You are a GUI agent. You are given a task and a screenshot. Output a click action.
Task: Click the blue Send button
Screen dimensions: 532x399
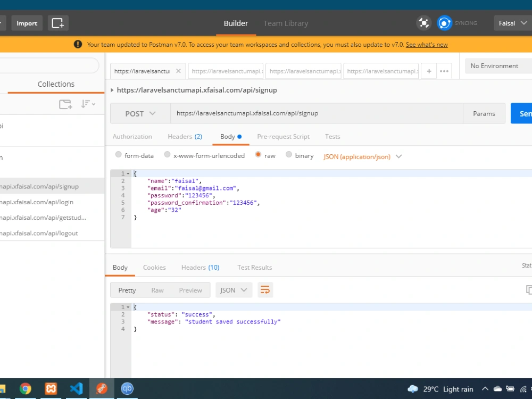[x=521, y=114]
